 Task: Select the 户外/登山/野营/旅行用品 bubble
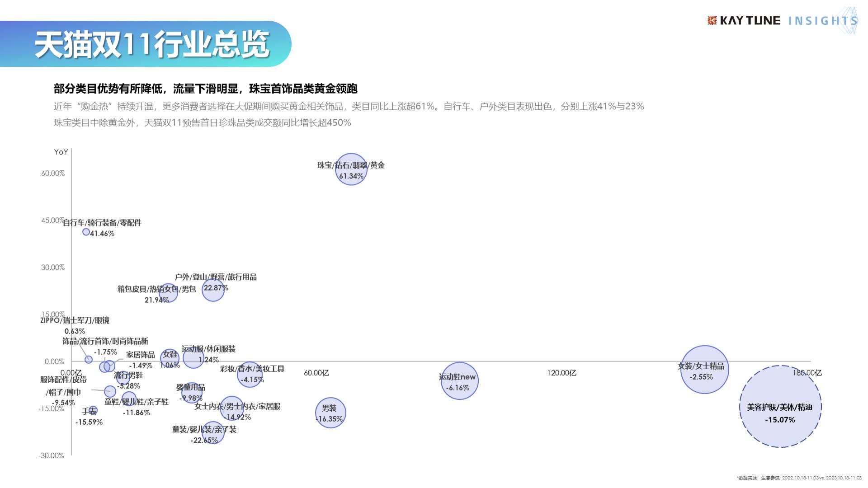click(213, 290)
